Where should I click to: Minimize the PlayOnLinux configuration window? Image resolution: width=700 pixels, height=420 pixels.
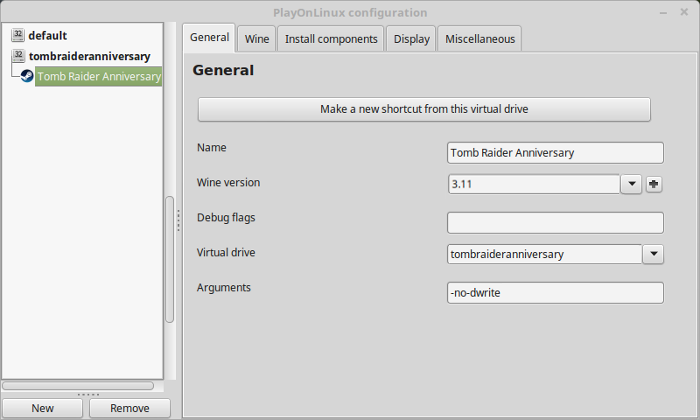click(663, 13)
